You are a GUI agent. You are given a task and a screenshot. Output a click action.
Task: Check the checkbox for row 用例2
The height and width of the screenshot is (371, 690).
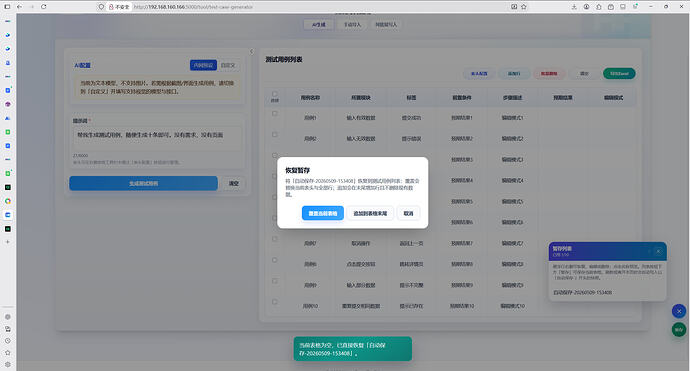pos(275,135)
